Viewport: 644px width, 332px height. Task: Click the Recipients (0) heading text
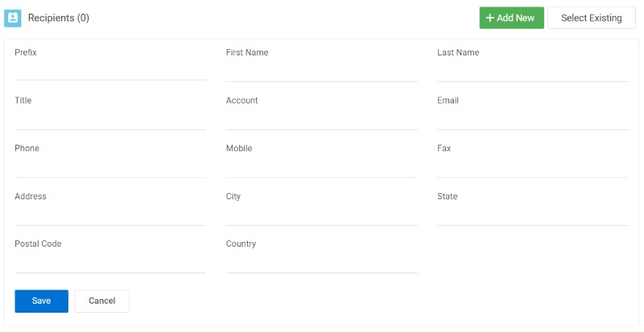(58, 18)
